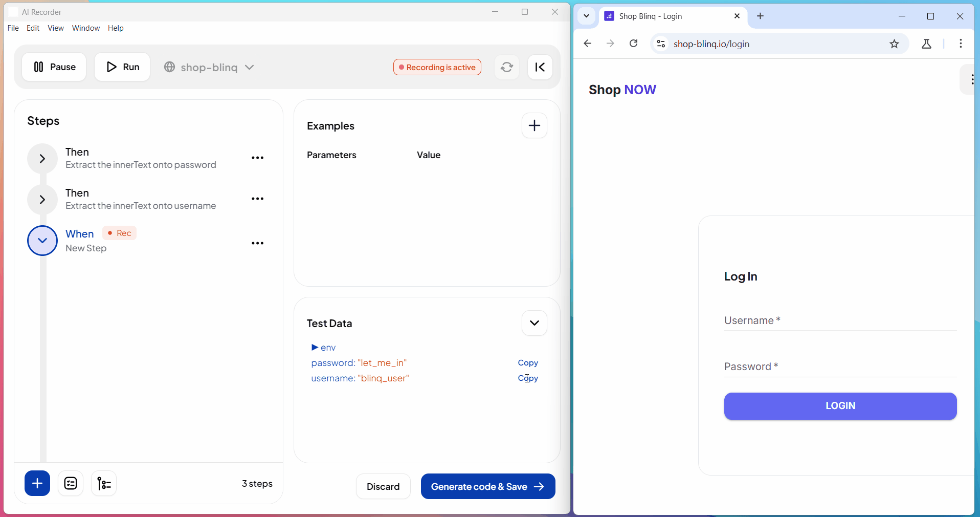Collapse the Test Data section chevron
Screen dimensions: 980x517
(x=534, y=323)
